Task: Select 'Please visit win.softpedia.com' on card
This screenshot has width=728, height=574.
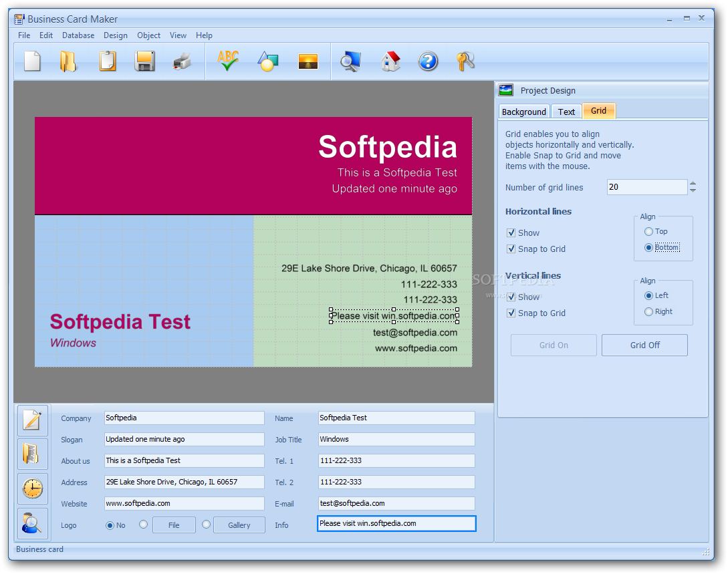Action: [x=394, y=315]
